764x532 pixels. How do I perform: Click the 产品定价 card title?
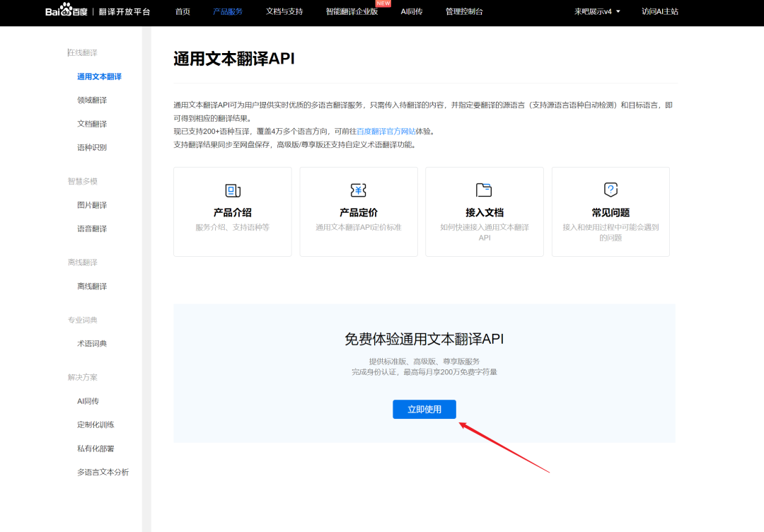359,212
